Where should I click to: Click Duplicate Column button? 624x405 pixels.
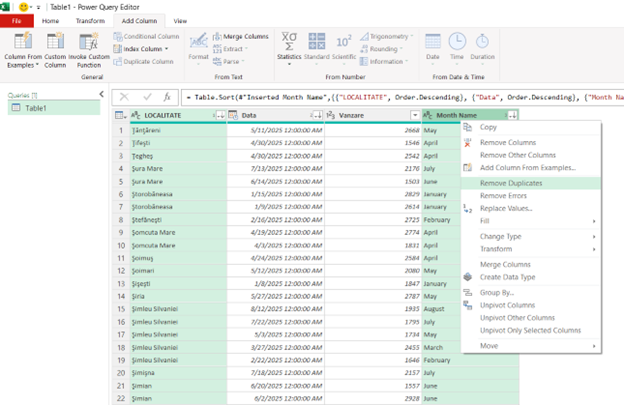143,62
